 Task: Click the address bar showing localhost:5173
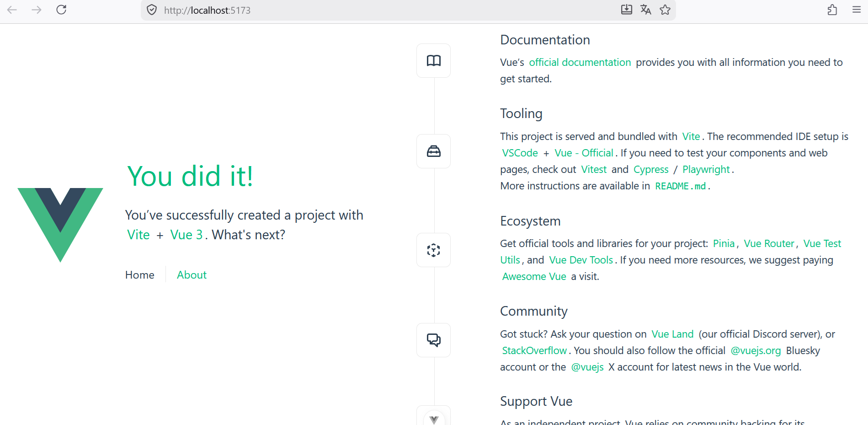pos(366,10)
